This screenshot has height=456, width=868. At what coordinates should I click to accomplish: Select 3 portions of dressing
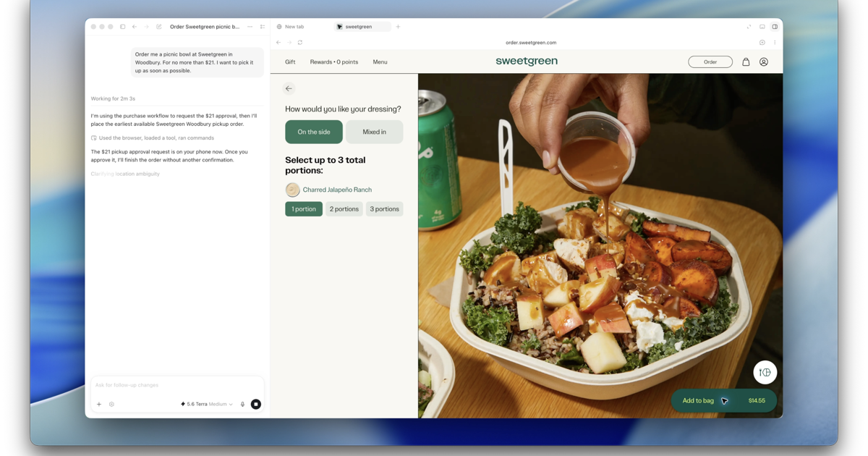point(385,209)
